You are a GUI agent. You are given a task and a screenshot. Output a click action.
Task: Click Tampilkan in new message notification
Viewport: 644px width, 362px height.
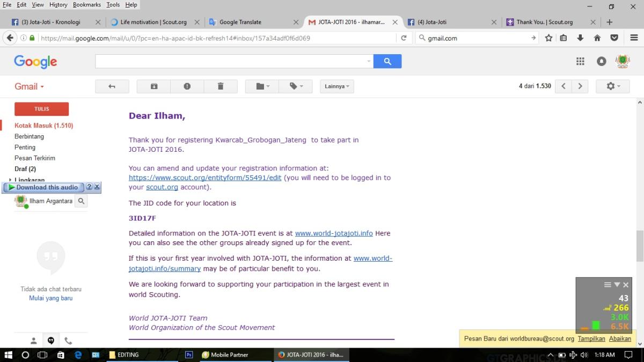591,339
